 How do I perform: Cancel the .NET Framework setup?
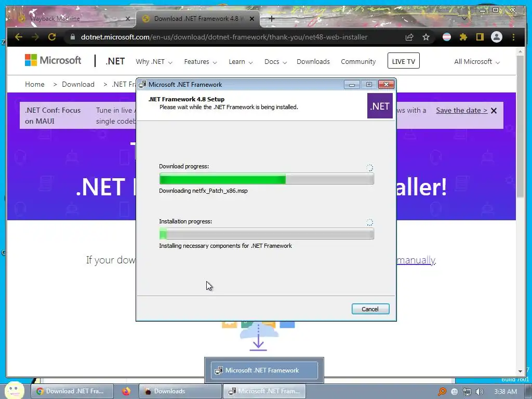370,309
